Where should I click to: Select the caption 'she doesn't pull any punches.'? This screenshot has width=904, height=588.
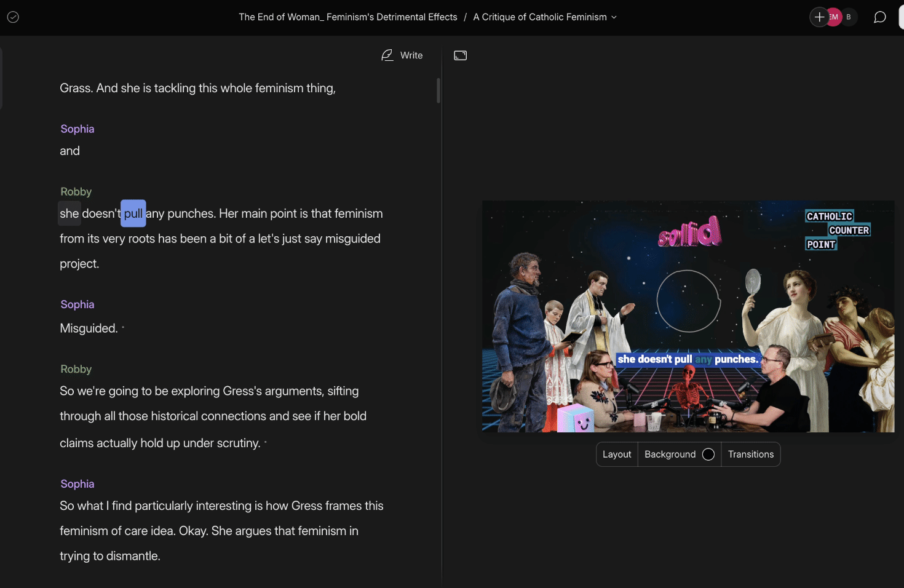coord(688,359)
